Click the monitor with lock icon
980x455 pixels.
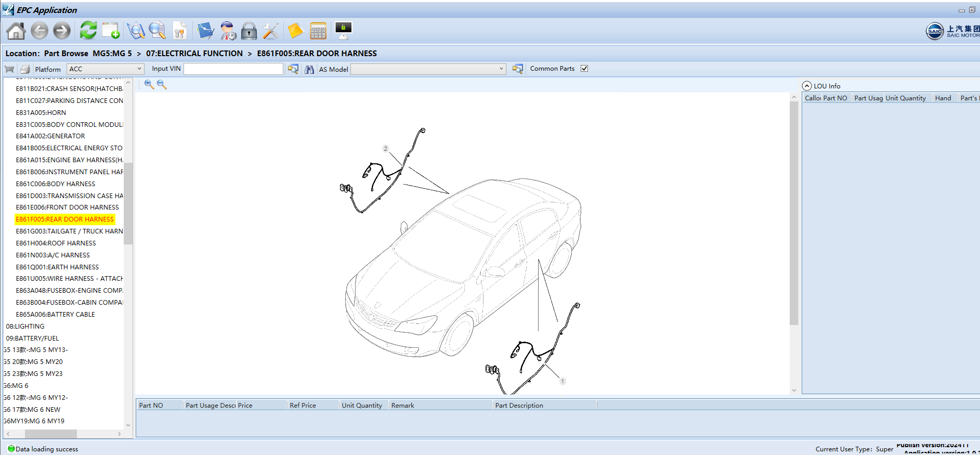344,31
